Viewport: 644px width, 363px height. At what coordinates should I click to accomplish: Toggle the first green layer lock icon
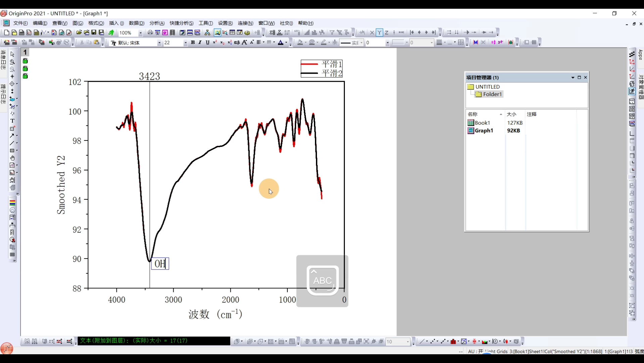tap(25, 61)
